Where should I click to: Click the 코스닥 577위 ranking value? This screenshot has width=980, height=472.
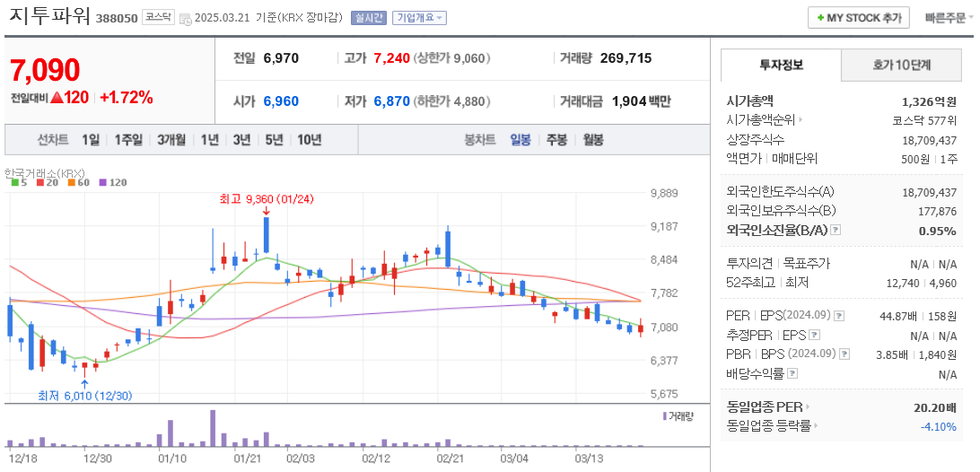tap(924, 120)
